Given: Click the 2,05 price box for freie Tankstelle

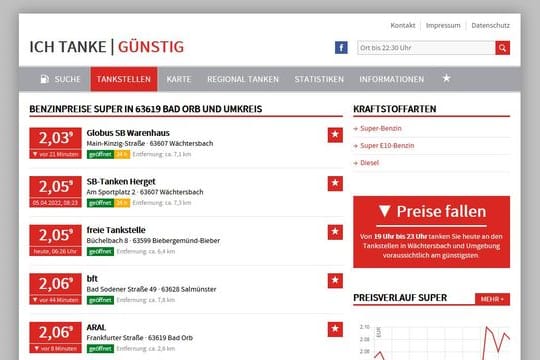Looking at the screenshot, I should tap(55, 240).
